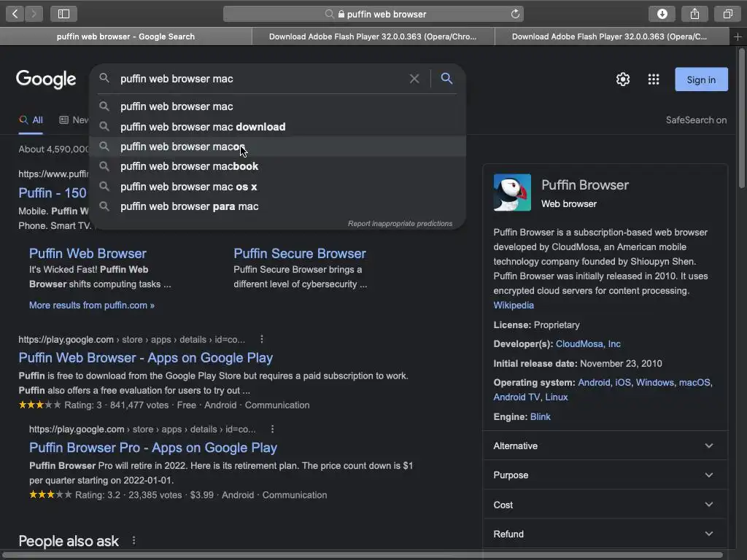Click the macOS operating system link
The image size is (747, 560).
coord(694,382)
